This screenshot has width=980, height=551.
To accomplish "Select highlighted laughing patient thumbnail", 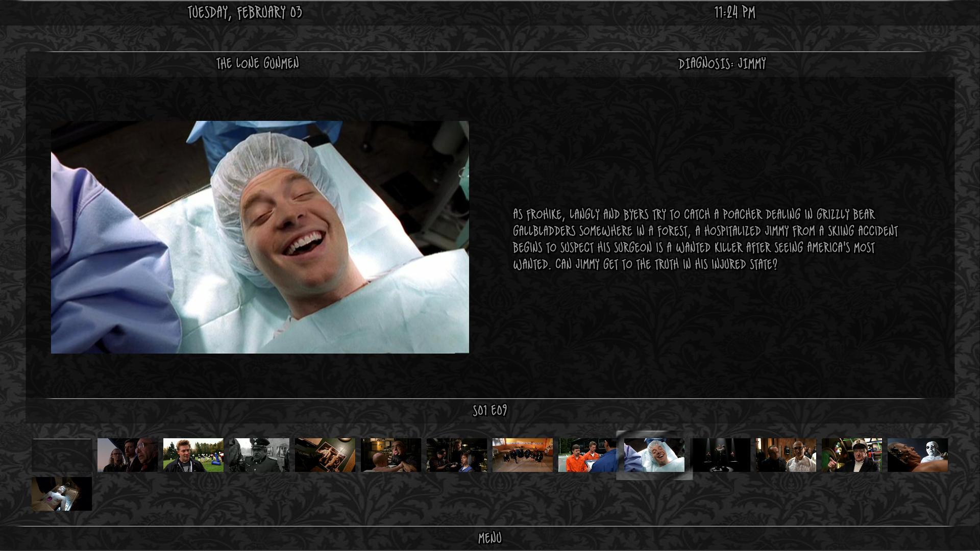I will coord(654,455).
